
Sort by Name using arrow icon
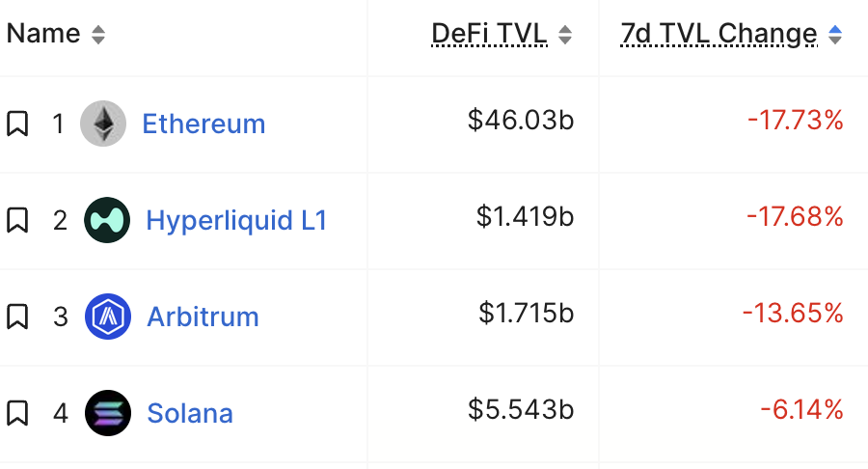click(x=97, y=35)
